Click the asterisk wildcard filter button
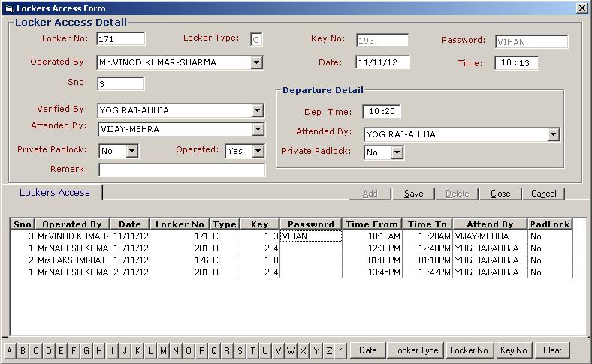 pos(340,351)
